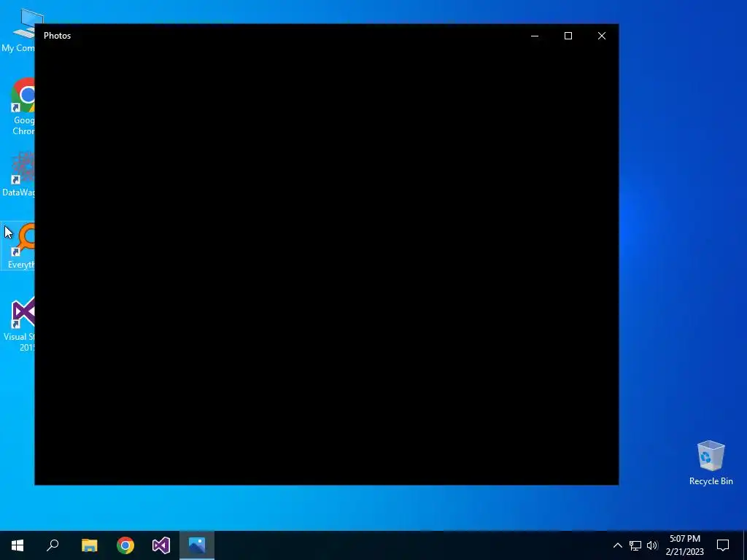Open Google Chrome from taskbar
This screenshot has width=747, height=560.
click(125, 545)
